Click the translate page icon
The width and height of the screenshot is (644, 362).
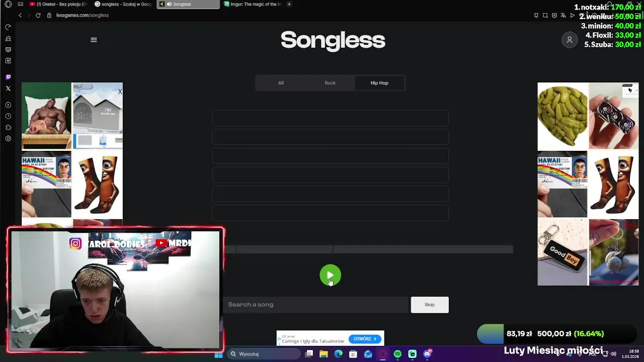point(563,15)
